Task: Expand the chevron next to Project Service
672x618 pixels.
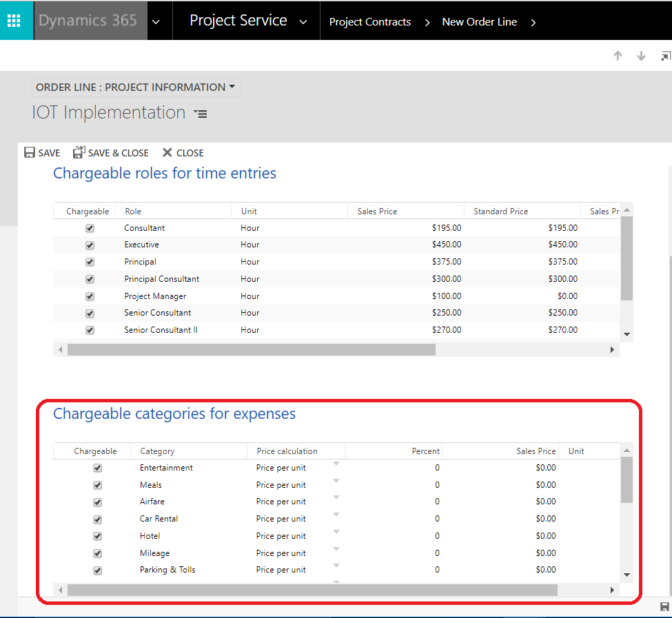Action: pos(303,22)
